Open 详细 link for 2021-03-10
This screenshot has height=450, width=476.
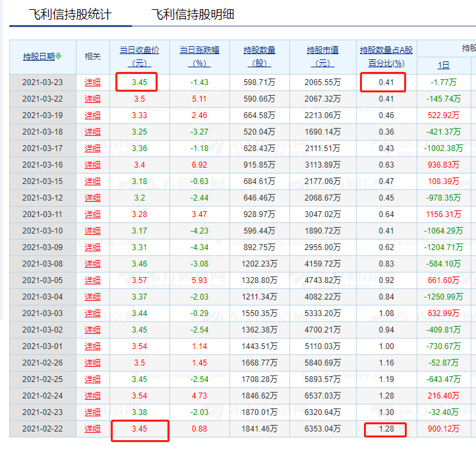point(92,231)
